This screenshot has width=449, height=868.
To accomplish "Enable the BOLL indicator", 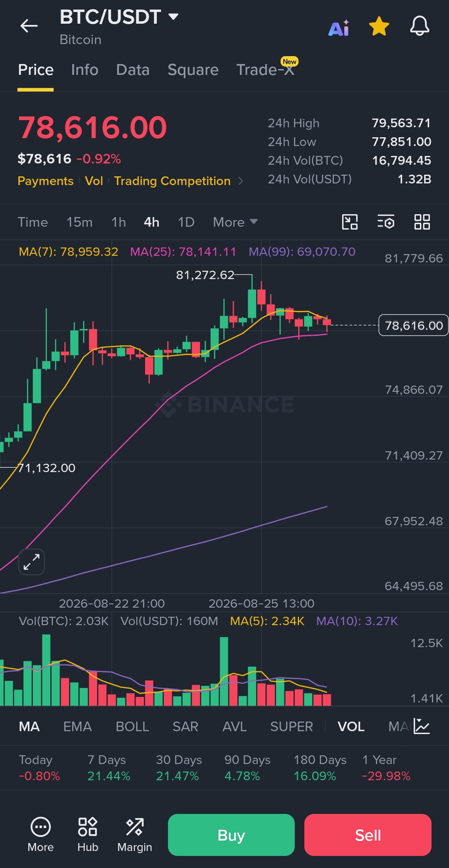I will [132, 727].
